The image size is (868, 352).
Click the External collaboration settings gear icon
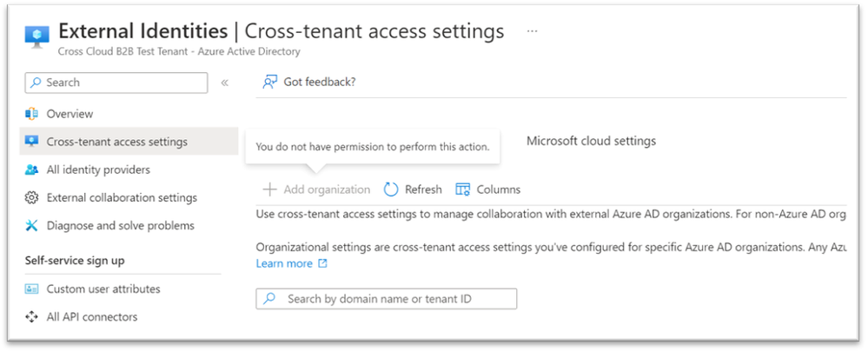point(31,197)
